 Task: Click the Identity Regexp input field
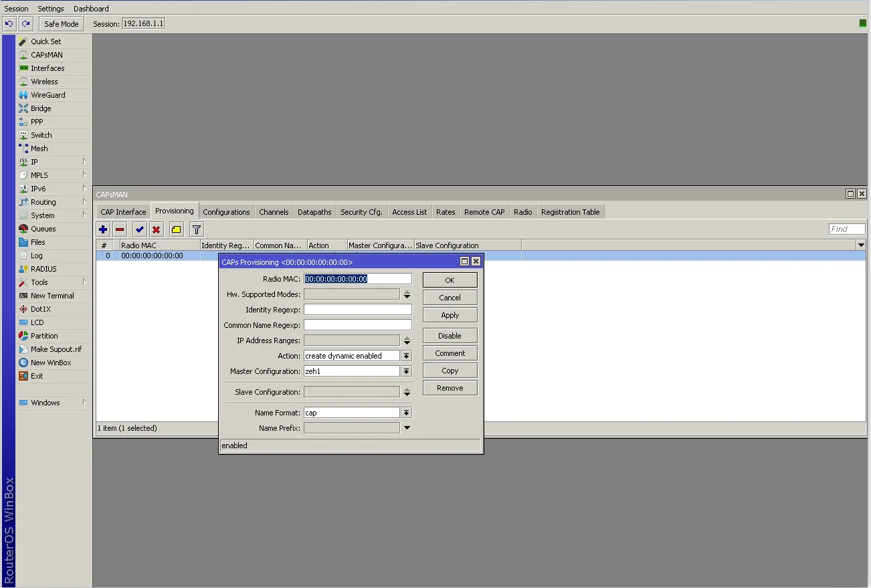358,310
